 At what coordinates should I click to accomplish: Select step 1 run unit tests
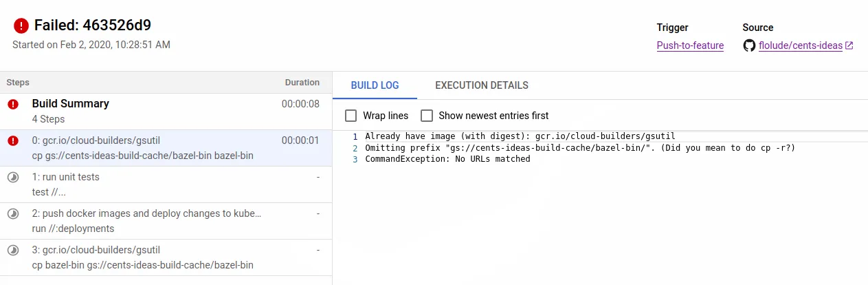tap(165, 184)
